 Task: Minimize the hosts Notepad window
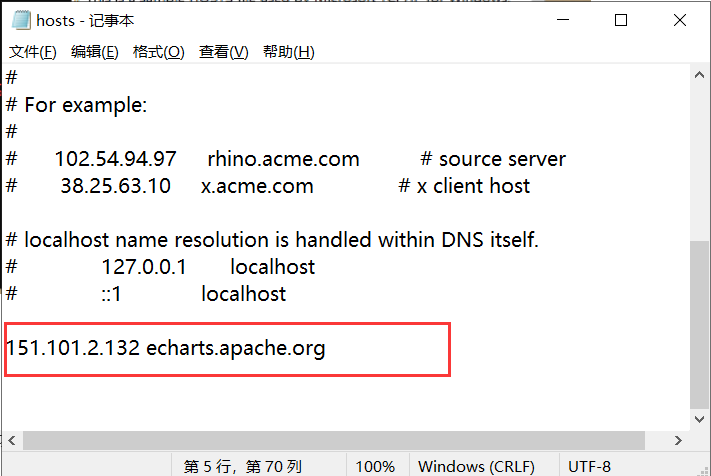click(x=563, y=20)
